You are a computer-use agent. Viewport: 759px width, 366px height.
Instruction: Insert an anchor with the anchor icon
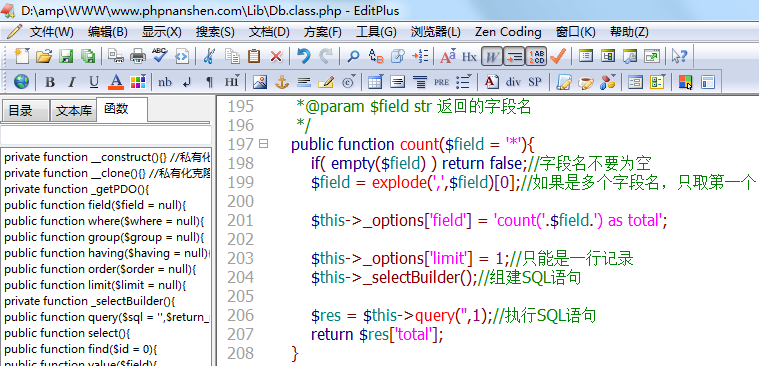282,82
